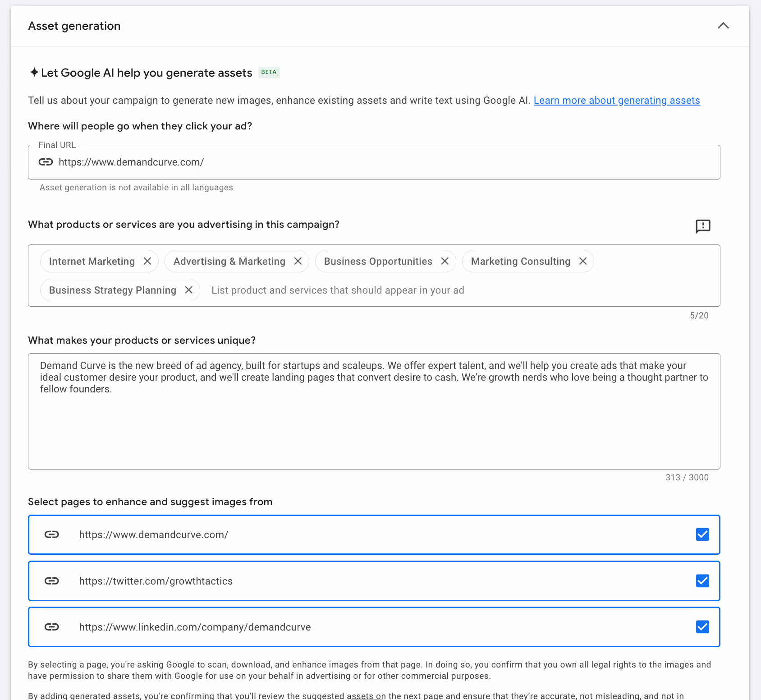Focus the 'List product and services' input
This screenshot has height=700, width=761.
(338, 290)
